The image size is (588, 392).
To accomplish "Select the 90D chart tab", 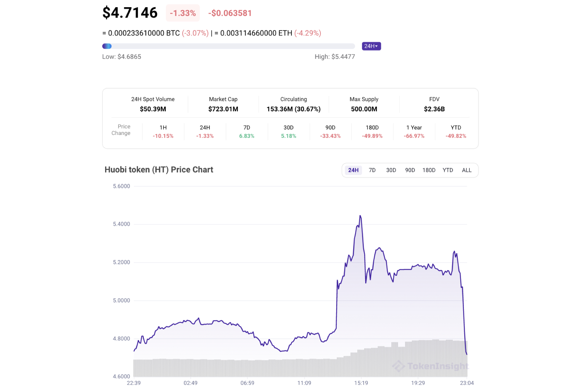I will [x=410, y=170].
